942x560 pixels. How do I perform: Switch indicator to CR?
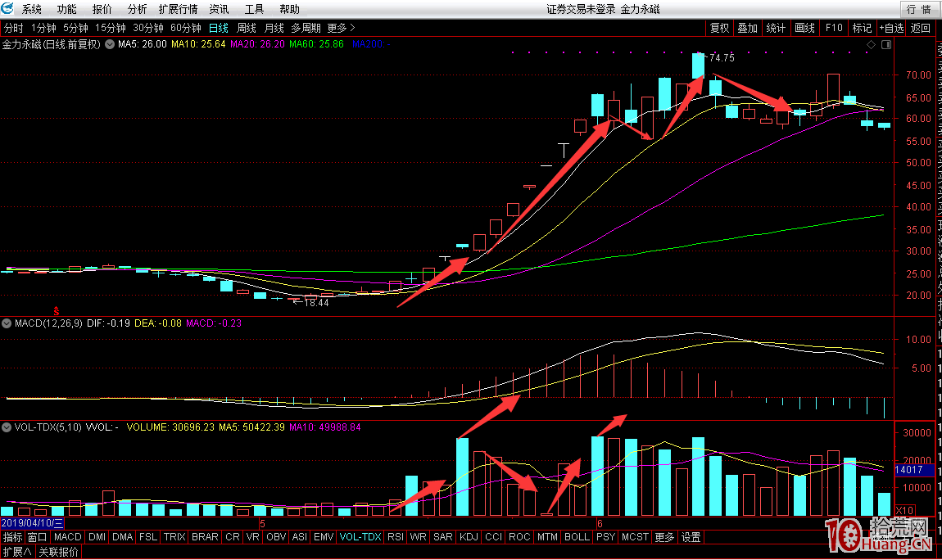coord(233,537)
